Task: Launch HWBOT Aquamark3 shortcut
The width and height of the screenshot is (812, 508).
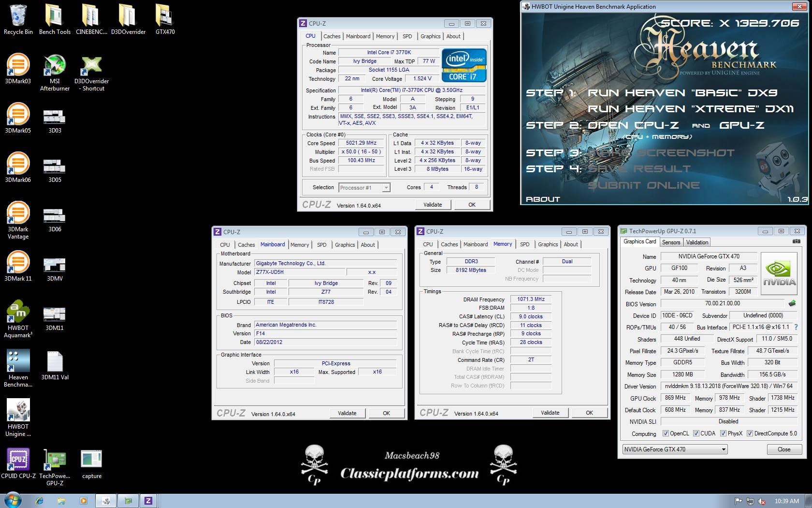Action: (18, 319)
